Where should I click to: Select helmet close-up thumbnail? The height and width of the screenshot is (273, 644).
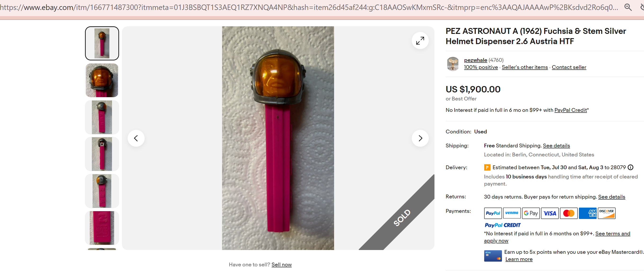click(x=102, y=80)
